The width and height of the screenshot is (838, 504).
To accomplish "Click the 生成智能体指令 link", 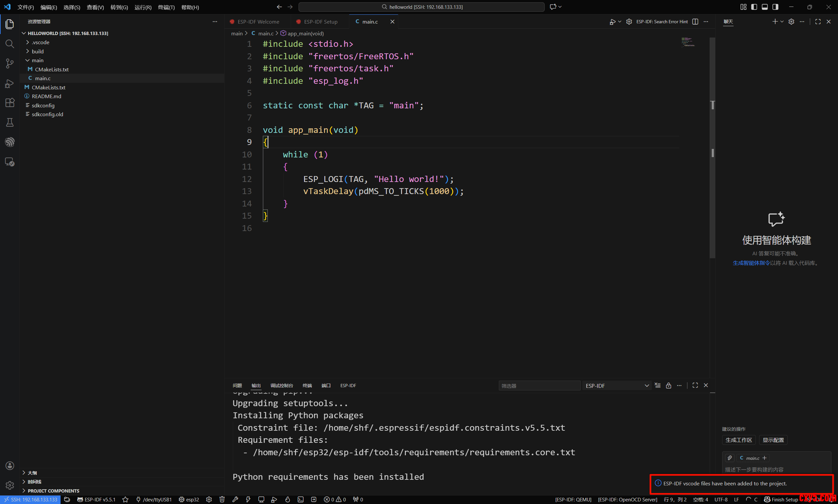I will coord(751,263).
